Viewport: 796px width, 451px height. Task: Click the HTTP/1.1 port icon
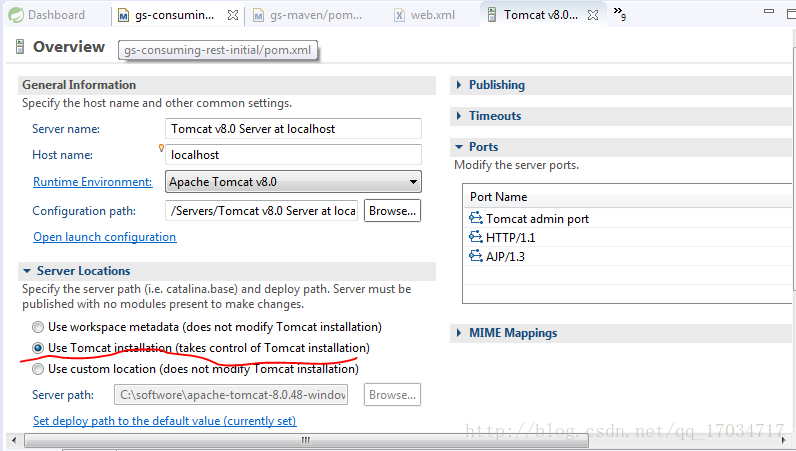(x=476, y=237)
